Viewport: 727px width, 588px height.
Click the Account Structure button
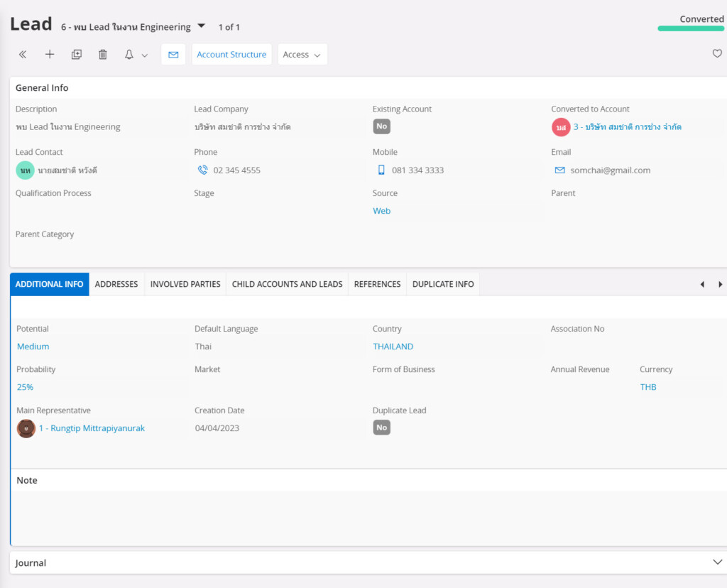point(231,55)
